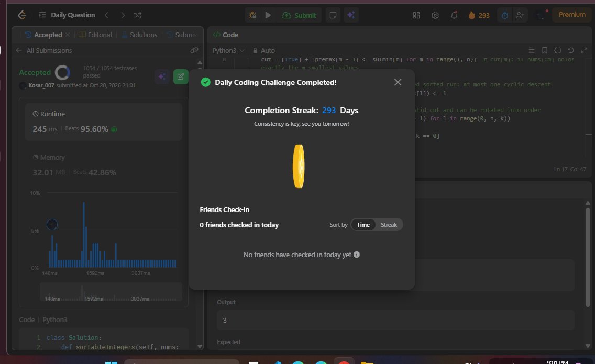Select the Accepted tab
Image resolution: width=595 pixels, height=364 pixels.
pyautogui.click(x=43, y=35)
